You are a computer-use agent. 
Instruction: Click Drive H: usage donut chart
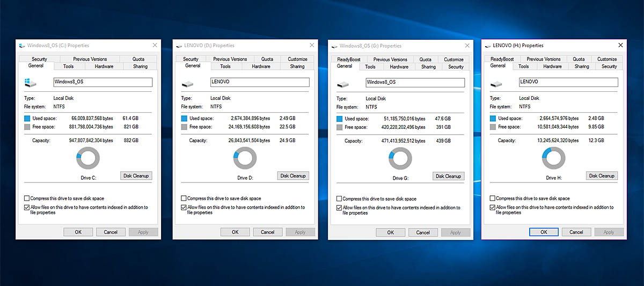(553, 158)
